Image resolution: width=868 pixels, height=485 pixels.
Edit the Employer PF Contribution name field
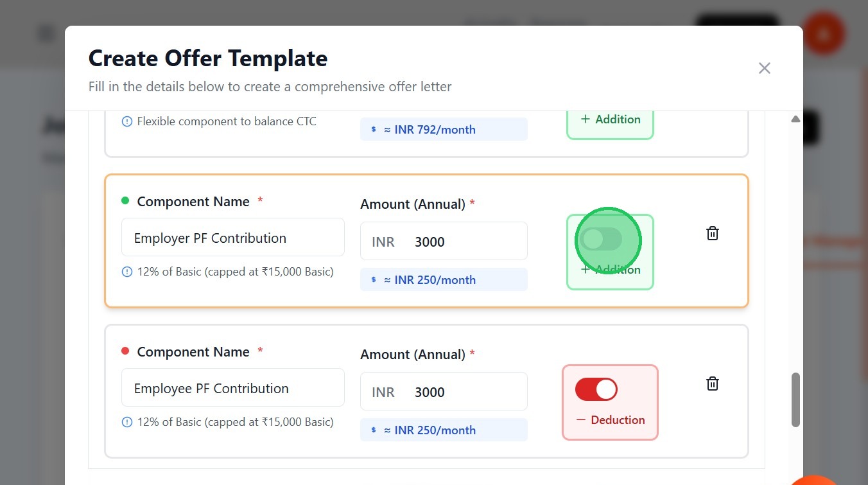232,238
